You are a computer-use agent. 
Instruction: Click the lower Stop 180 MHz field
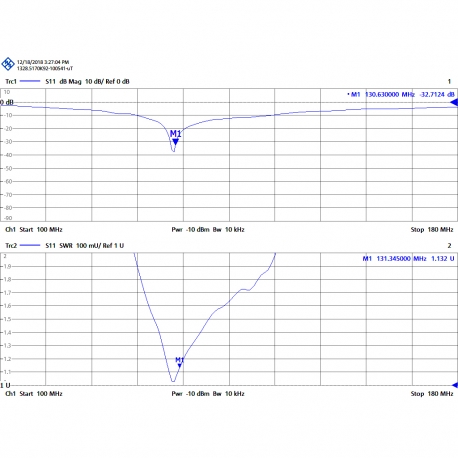click(432, 393)
